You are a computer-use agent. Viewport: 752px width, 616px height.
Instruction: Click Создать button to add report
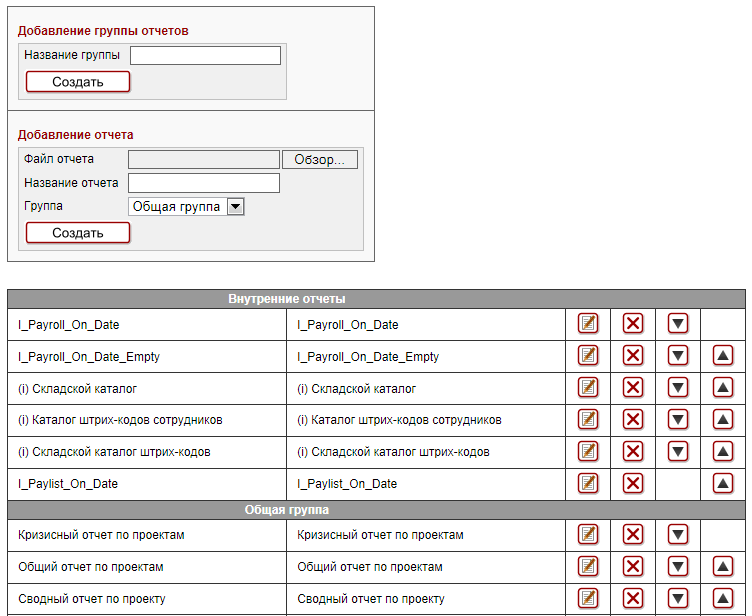tap(78, 233)
